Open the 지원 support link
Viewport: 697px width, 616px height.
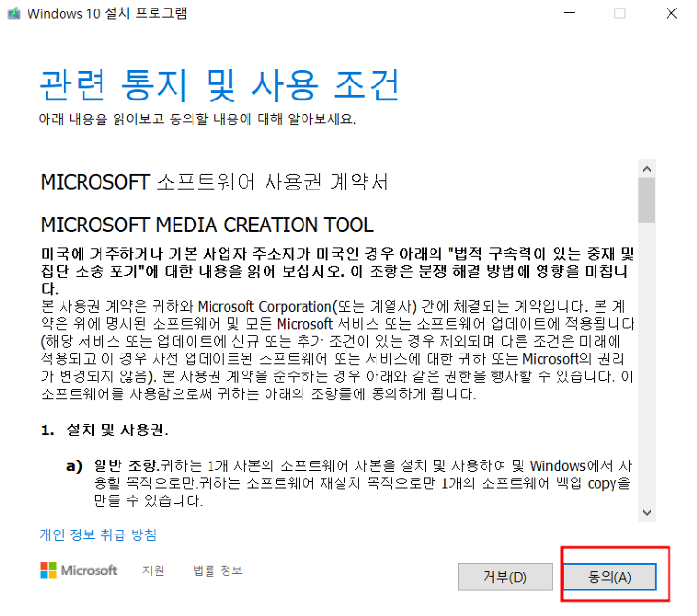154,571
